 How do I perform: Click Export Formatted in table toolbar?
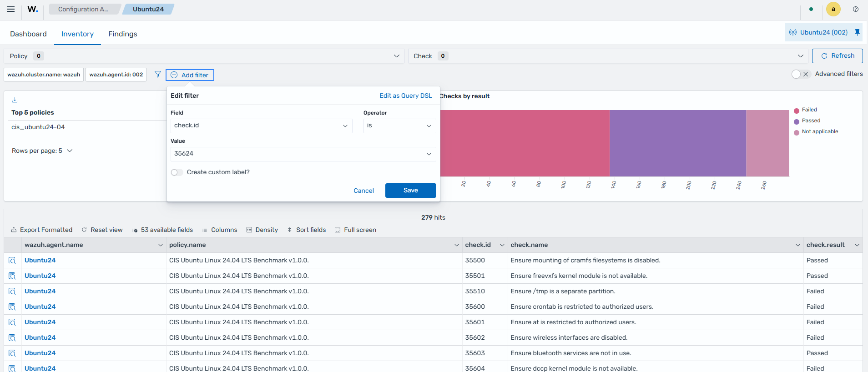click(x=42, y=230)
